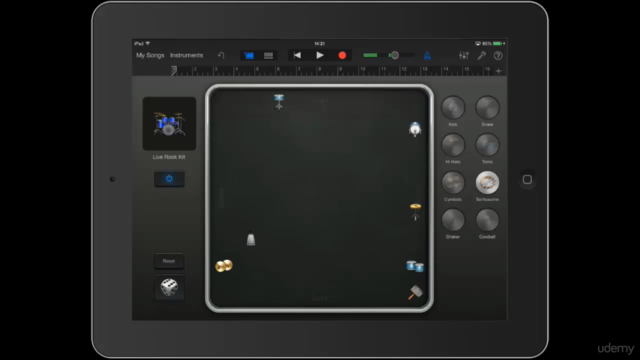Toggle the Smart Drums power button

(x=169, y=179)
